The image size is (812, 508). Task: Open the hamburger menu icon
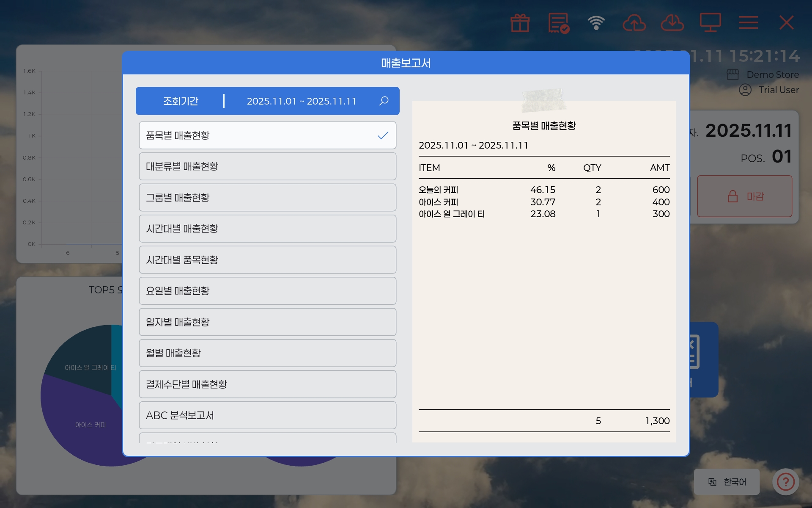pos(748,23)
